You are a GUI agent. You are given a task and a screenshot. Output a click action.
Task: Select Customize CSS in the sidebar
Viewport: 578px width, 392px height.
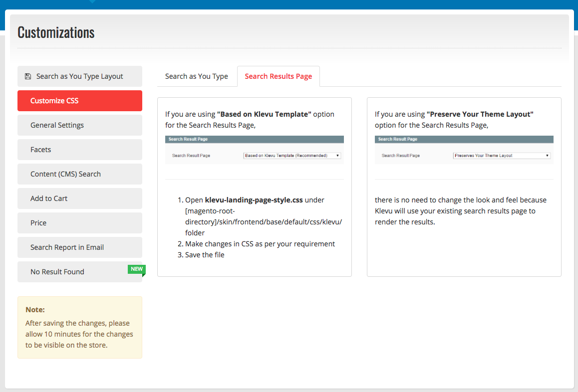(x=80, y=101)
